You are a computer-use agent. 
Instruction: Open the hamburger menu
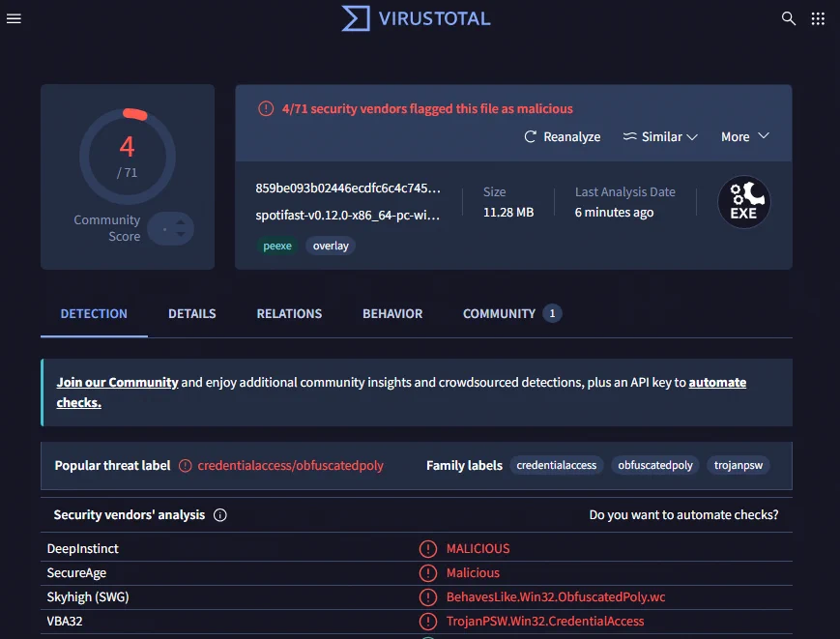tap(14, 18)
